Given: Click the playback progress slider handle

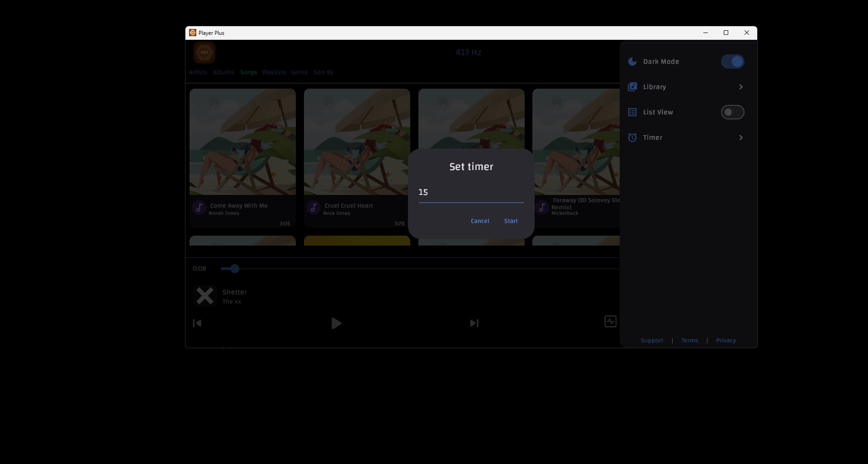Looking at the screenshot, I should pyautogui.click(x=234, y=269).
